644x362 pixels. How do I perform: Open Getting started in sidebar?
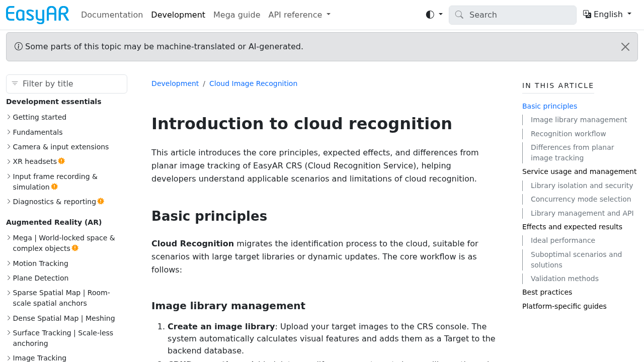[x=40, y=117]
